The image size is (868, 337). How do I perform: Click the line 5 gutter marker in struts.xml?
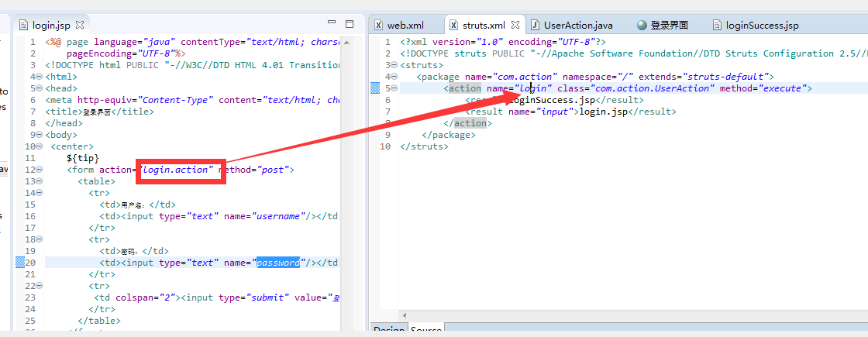[x=375, y=88]
